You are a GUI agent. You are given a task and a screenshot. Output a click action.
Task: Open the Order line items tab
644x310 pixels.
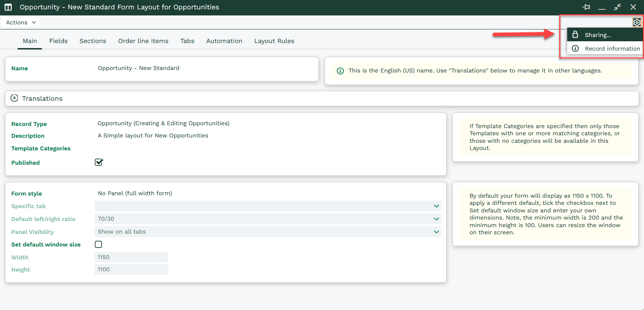click(143, 41)
